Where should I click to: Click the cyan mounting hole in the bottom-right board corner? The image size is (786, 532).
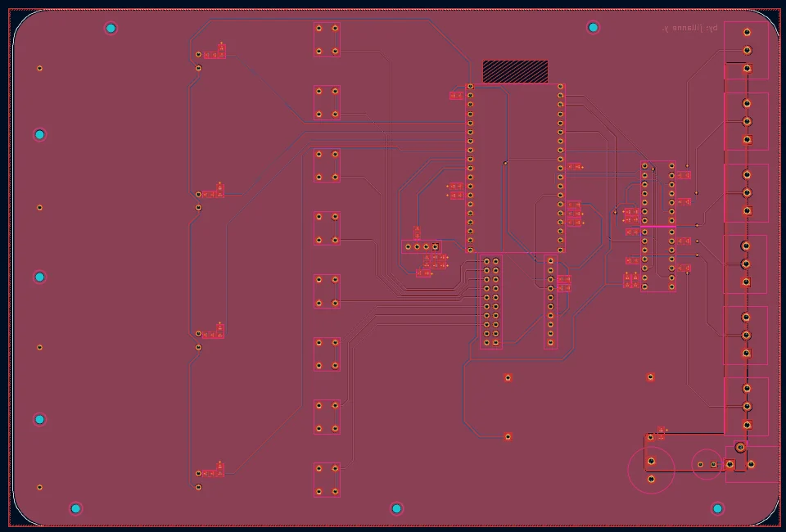(x=717, y=509)
